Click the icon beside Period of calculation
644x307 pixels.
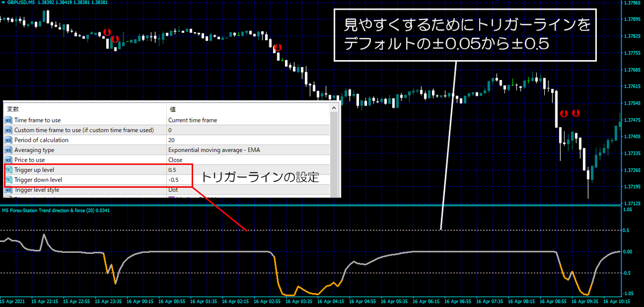8,140
